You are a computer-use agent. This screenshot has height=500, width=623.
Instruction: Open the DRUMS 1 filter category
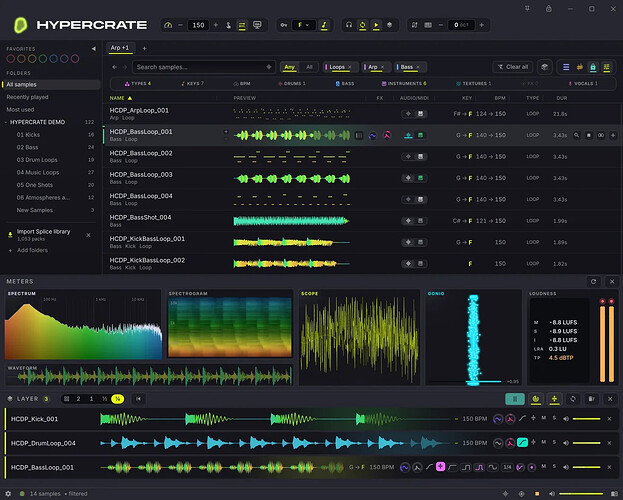coord(292,84)
